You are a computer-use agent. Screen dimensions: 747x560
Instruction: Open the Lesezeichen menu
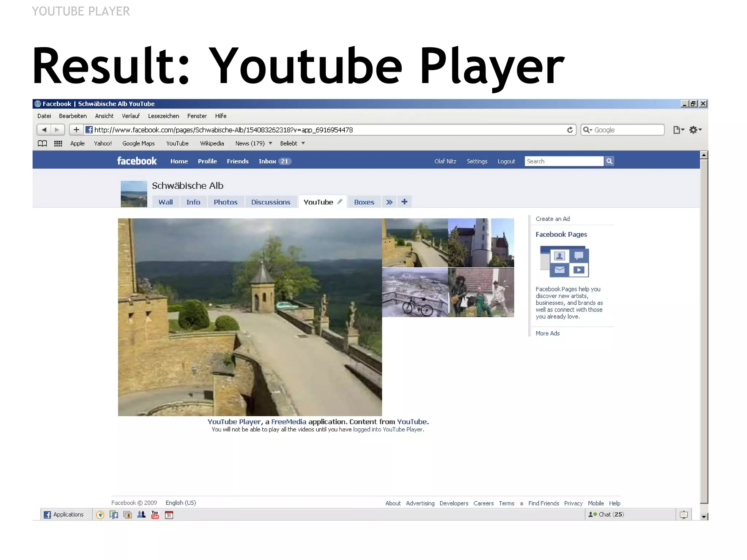[163, 116]
